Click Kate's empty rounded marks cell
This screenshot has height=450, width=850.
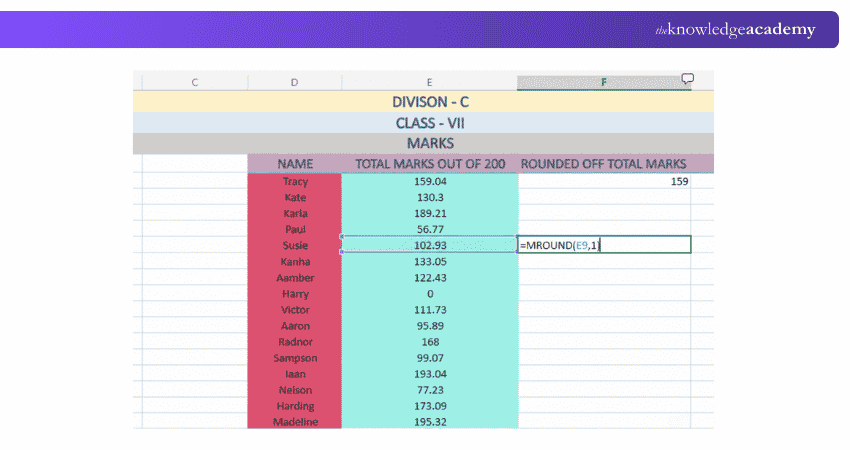[604, 197]
